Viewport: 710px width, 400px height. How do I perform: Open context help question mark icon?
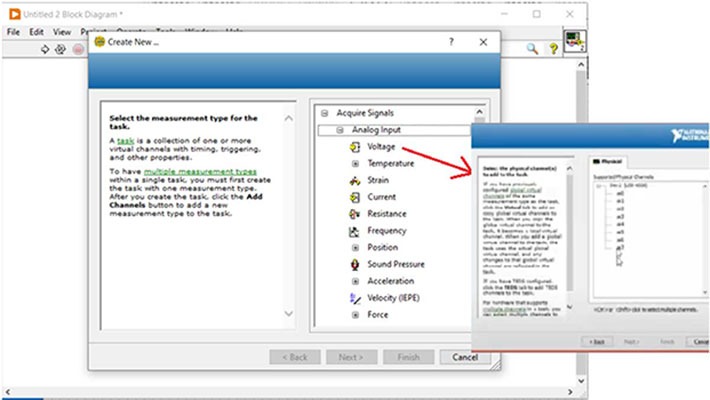[553, 49]
